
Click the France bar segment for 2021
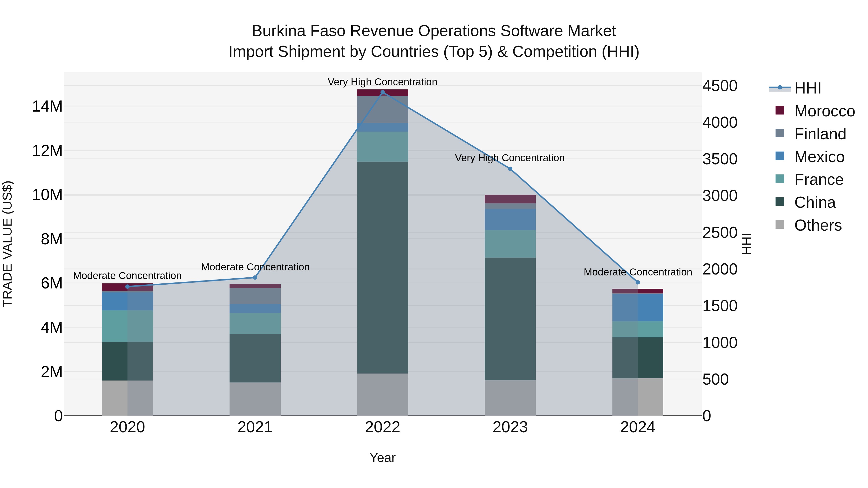[x=255, y=323]
